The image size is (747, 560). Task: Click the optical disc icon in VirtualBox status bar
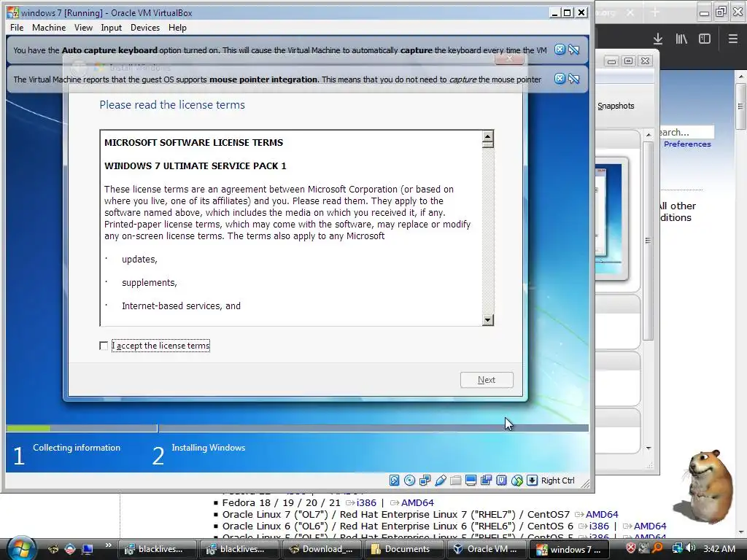[x=409, y=481]
